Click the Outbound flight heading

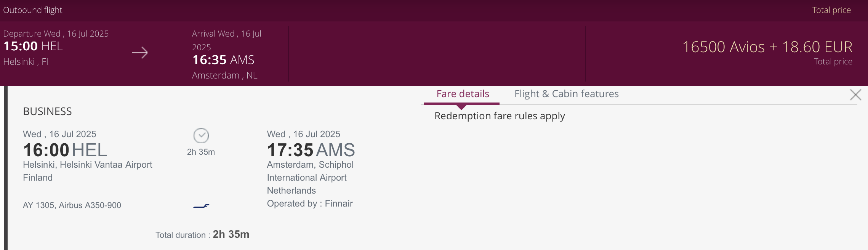[33, 10]
